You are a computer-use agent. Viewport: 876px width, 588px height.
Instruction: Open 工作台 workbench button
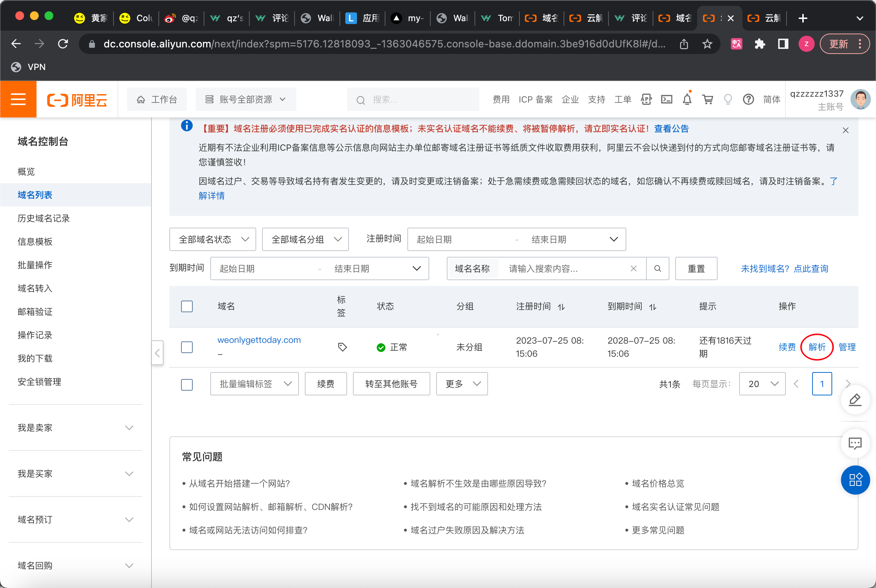click(x=157, y=99)
